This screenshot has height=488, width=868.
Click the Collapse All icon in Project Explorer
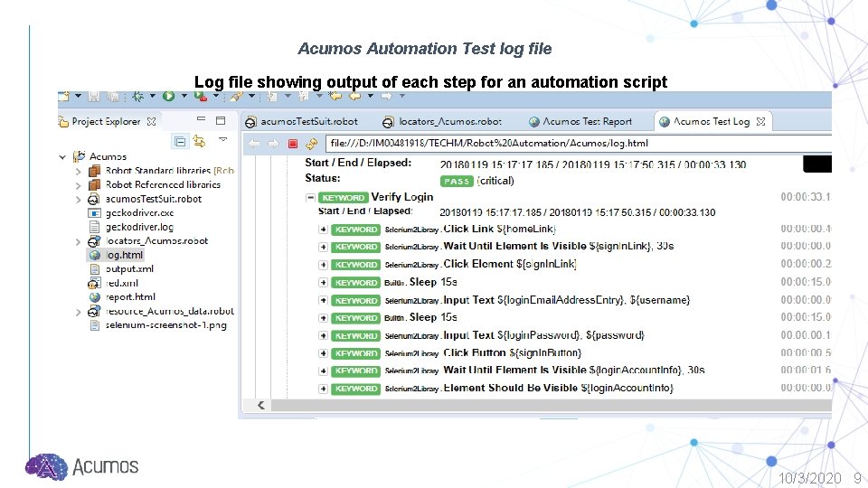tap(180, 142)
